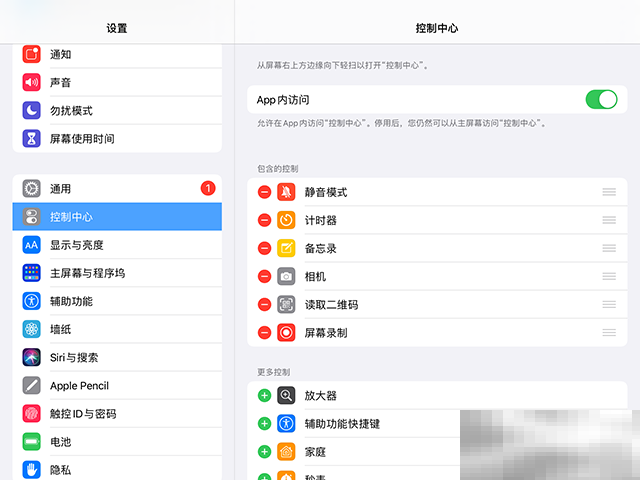Open 显示与亮度 in the settings list
This screenshot has width=640, height=480.
(117, 245)
